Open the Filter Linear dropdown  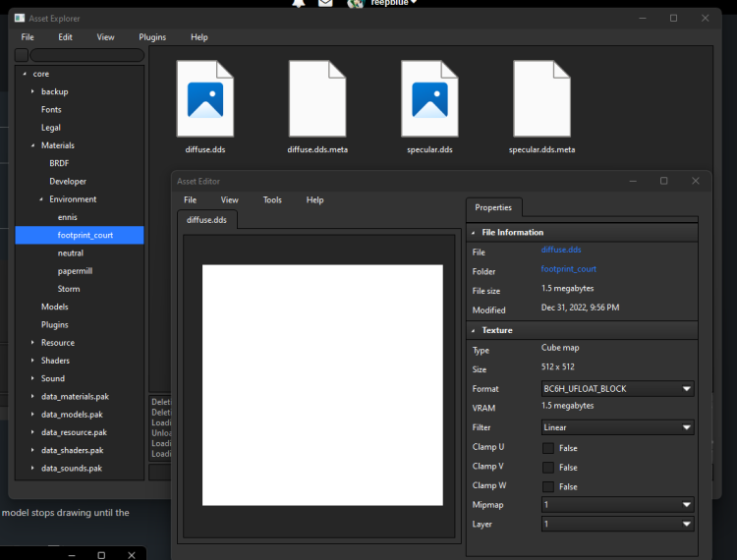tap(617, 427)
